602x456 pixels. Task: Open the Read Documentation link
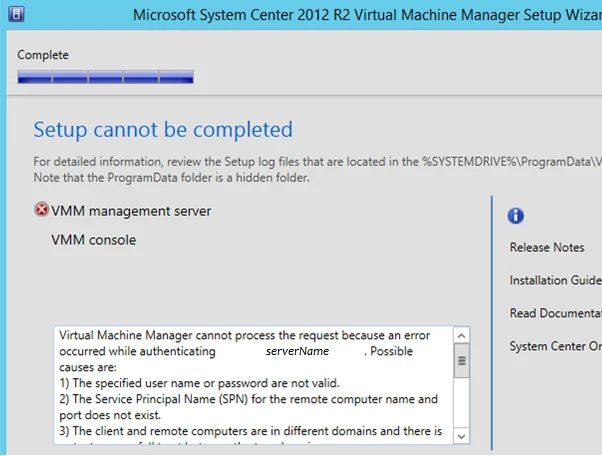tap(556, 313)
